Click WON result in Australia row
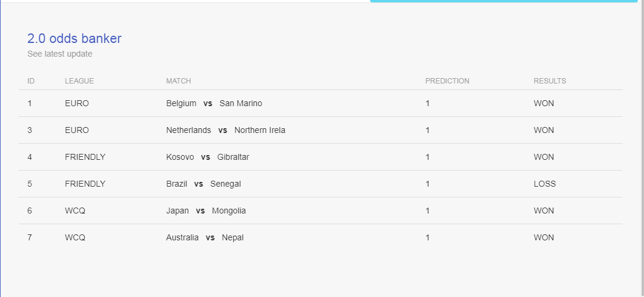The image size is (644, 297). coord(544,237)
